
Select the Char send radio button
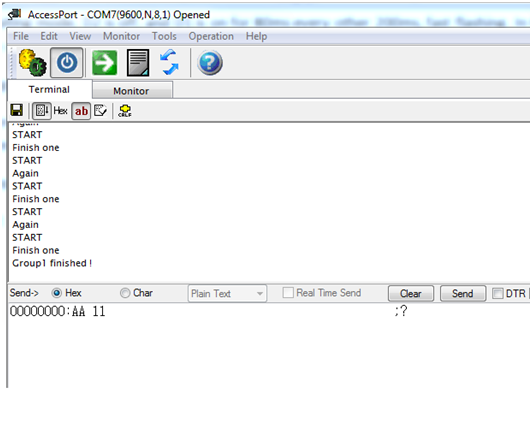pos(125,293)
